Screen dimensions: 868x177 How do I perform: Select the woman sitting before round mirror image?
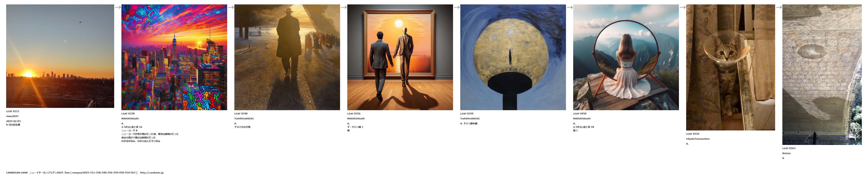(626, 57)
